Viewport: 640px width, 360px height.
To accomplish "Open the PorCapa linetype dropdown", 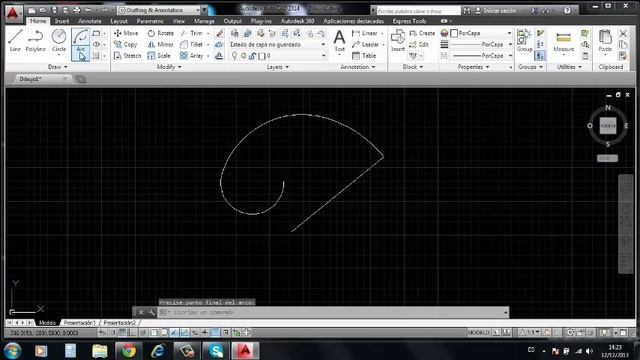I will 510,56.
